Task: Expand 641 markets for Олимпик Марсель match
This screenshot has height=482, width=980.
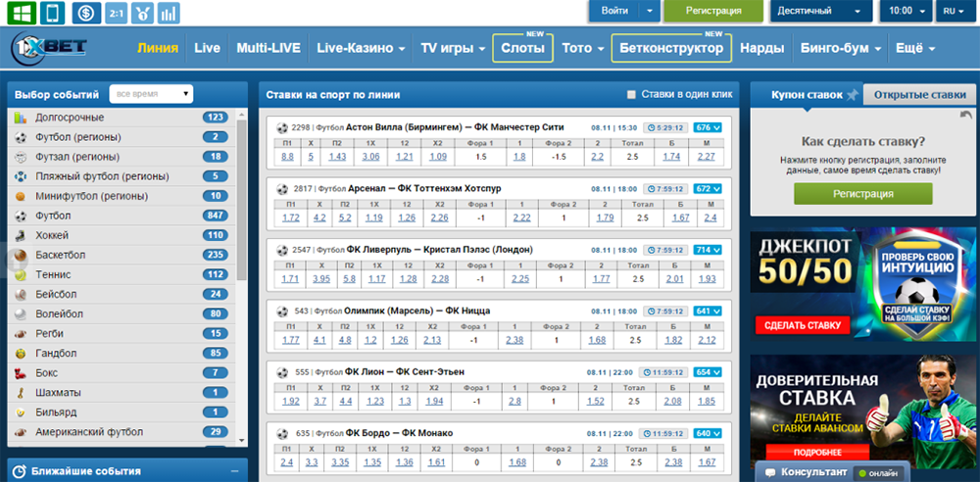Action: coord(707,311)
